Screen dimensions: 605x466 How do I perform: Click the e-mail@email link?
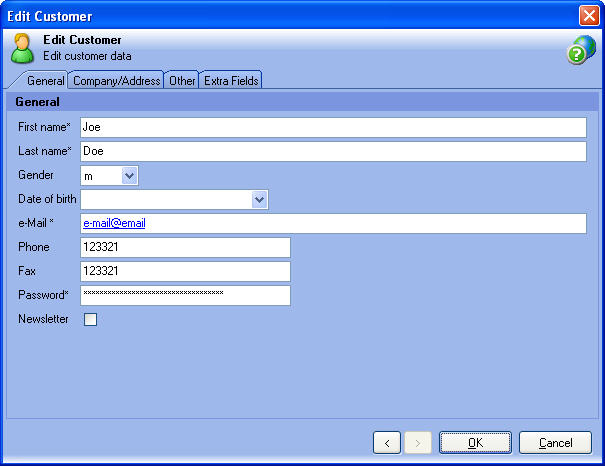[114, 223]
